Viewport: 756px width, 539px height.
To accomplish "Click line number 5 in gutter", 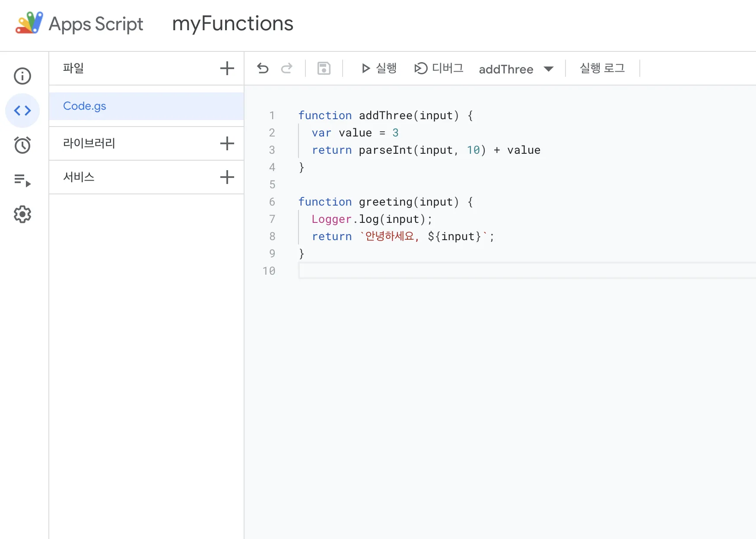I will tap(272, 185).
